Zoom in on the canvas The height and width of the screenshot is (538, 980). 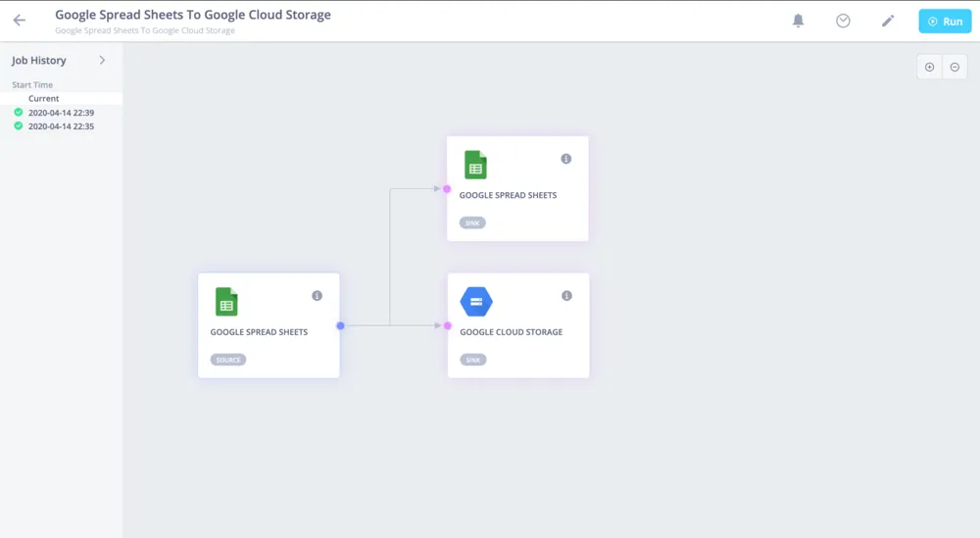(x=929, y=67)
